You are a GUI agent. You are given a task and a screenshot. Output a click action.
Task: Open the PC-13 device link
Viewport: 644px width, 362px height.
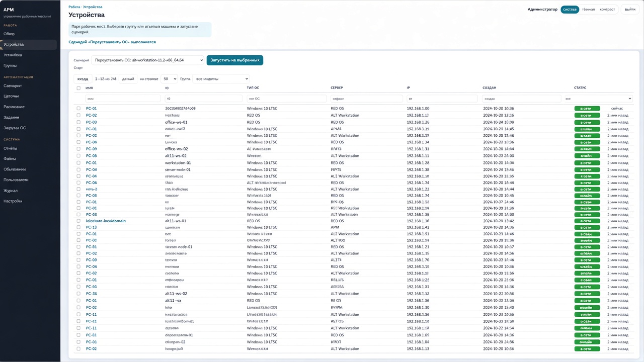click(91, 227)
